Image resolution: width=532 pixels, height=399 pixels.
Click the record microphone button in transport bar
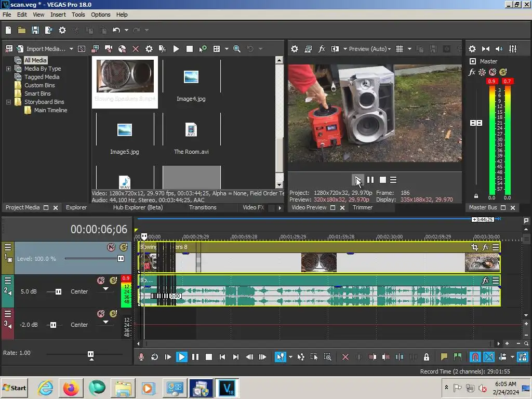[x=141, y=357]
